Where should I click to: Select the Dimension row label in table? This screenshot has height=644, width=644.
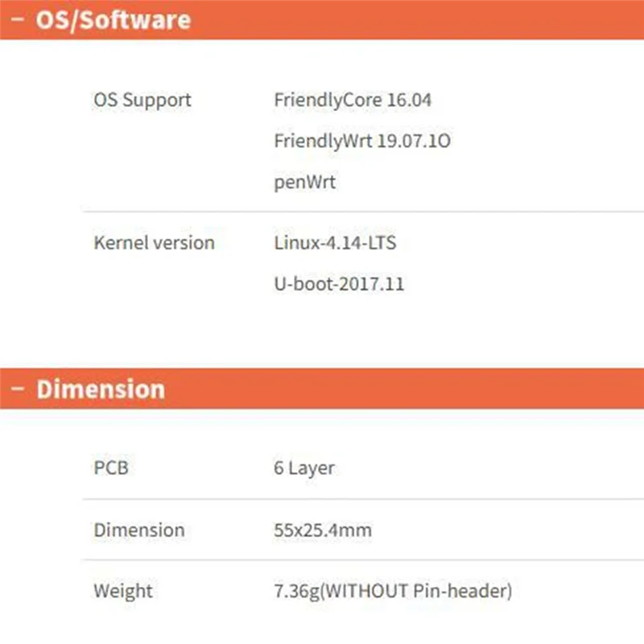(138, 530)
